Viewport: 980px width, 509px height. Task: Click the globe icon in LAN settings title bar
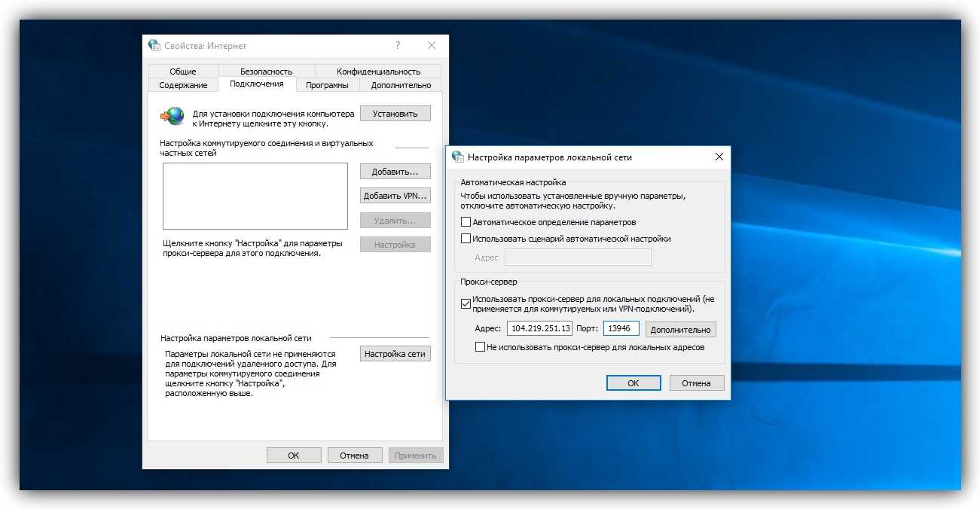point(457,157)
